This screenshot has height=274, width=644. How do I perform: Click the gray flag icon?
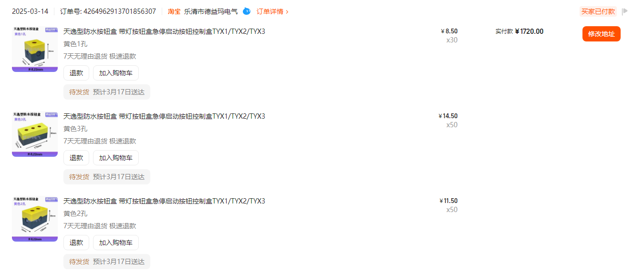click(625, 11)
